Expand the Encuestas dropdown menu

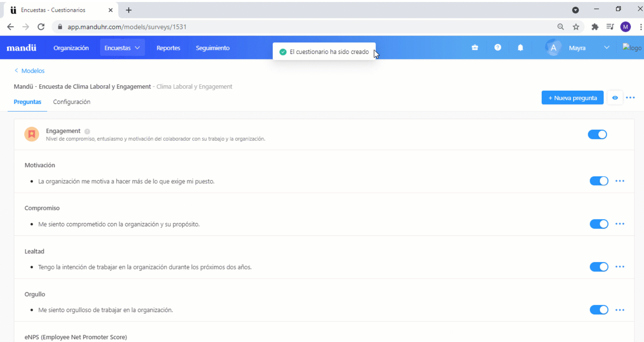click(122, 48)
